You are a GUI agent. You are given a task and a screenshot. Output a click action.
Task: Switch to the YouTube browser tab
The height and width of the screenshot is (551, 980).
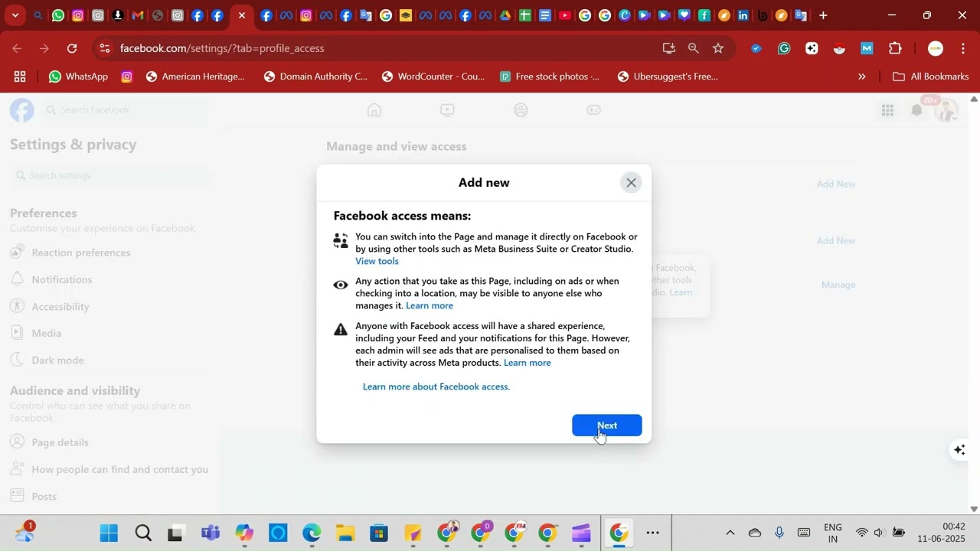565,15
